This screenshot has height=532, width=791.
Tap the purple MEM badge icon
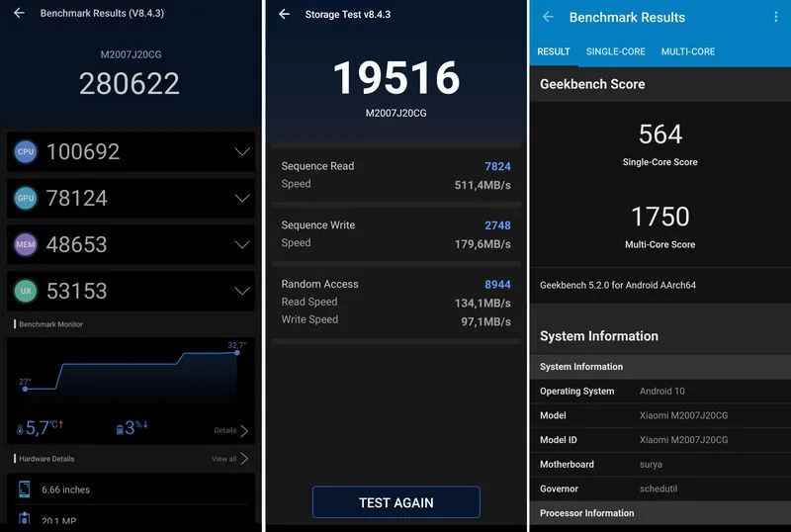[x=26, y=244]
